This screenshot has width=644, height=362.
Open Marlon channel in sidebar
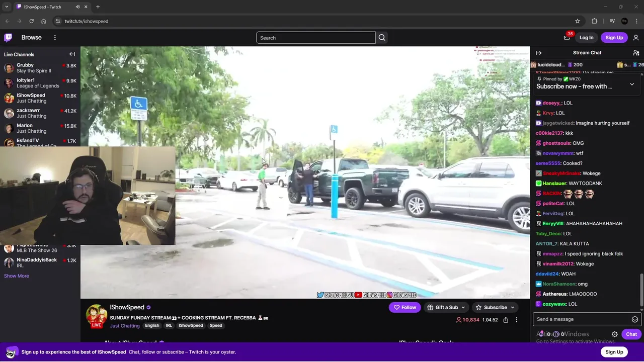tap(40, 128)
